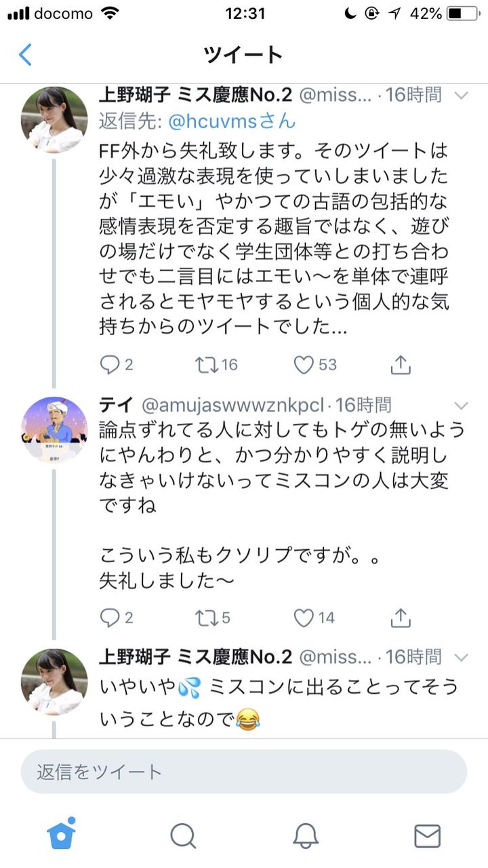This screenshot has width=488, height=868.
Task: View テイ's profile avatar
Action: (54, 431)
